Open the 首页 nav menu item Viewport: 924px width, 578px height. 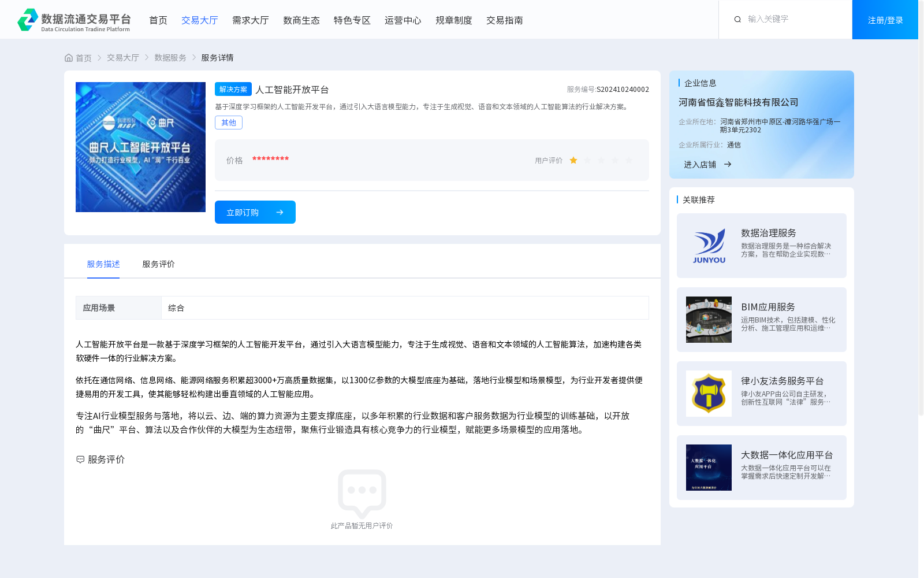tap(158, 20)
